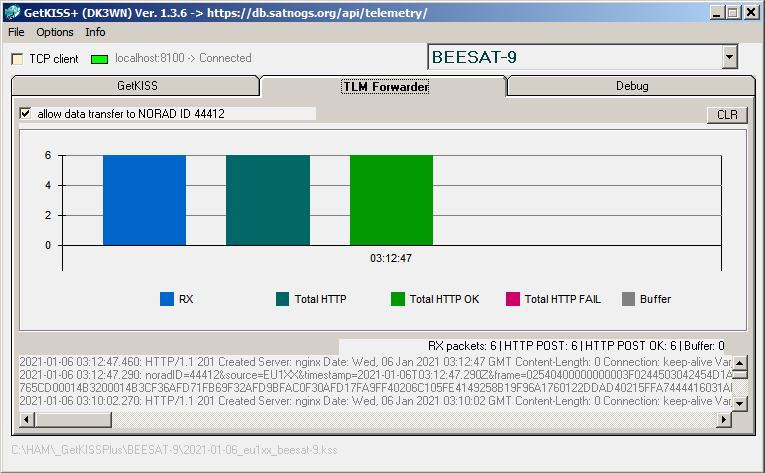Click the Buffer legend label
The height and width of the screenshot is (474, 765).
655,299
